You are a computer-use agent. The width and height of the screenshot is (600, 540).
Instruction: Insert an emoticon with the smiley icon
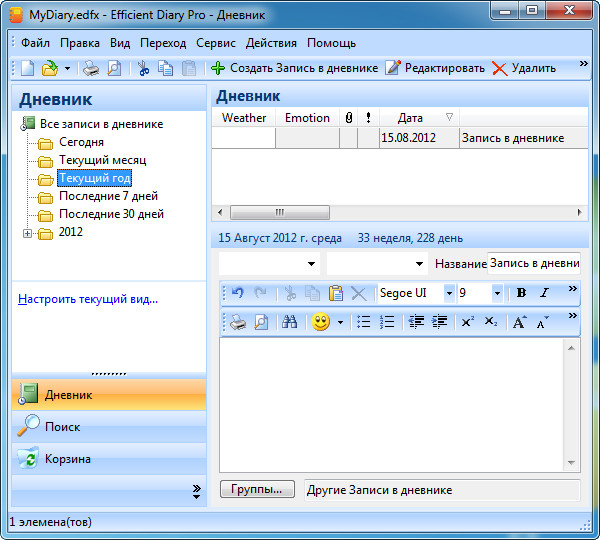point(320,322)
